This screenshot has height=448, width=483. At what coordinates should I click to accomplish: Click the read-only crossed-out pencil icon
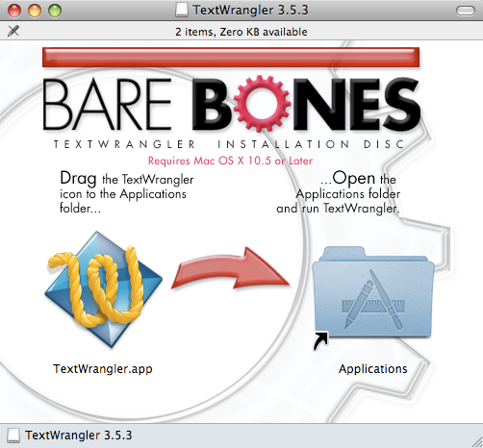pyautogui.click(x=13, y=31)
